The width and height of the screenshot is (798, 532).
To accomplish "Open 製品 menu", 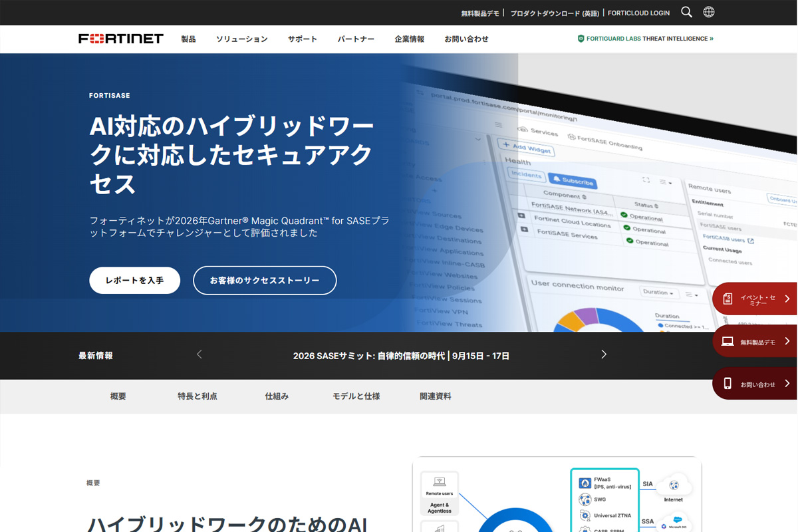I will (x=189, y=39).
